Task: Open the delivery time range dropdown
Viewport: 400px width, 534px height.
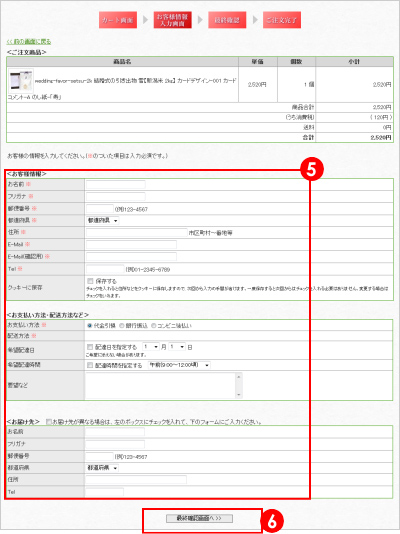Action: (179, 365)
